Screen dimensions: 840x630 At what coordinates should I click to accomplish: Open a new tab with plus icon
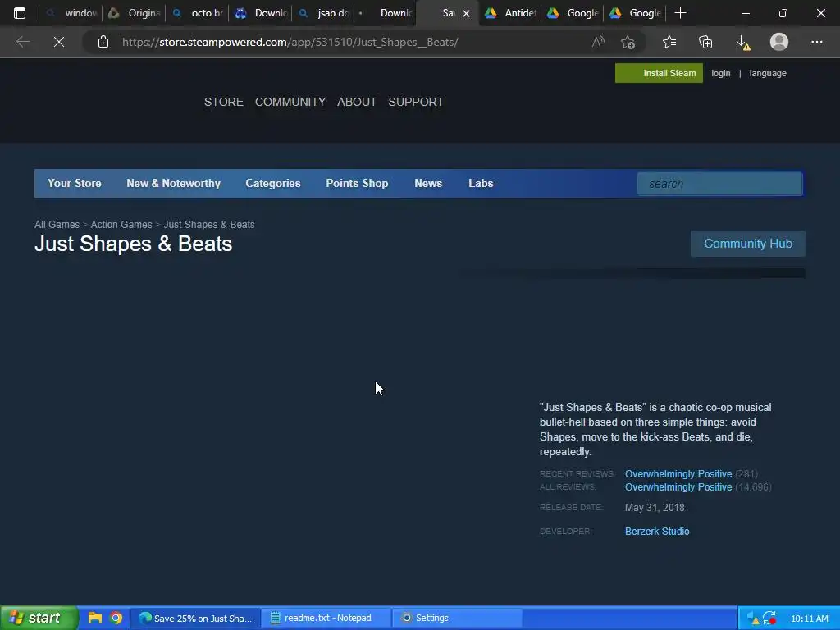point(680,13)
